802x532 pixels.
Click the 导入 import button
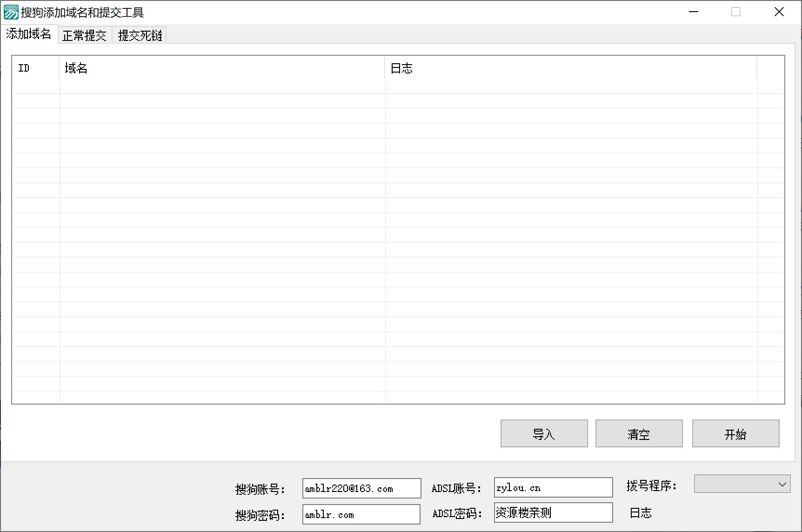[543, 433]
